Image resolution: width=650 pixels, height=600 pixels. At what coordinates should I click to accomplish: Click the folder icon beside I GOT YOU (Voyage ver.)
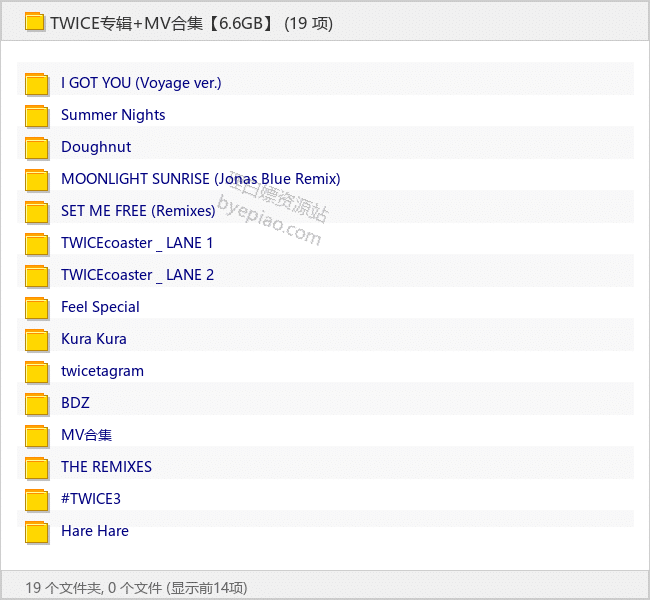(x=36, y=84)
